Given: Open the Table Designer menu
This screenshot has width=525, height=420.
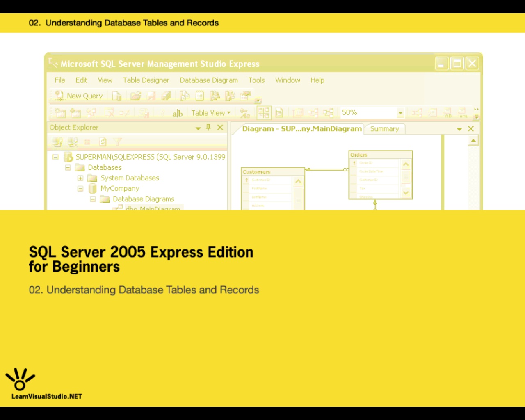Looking at the screenshot, I should 146,80.
